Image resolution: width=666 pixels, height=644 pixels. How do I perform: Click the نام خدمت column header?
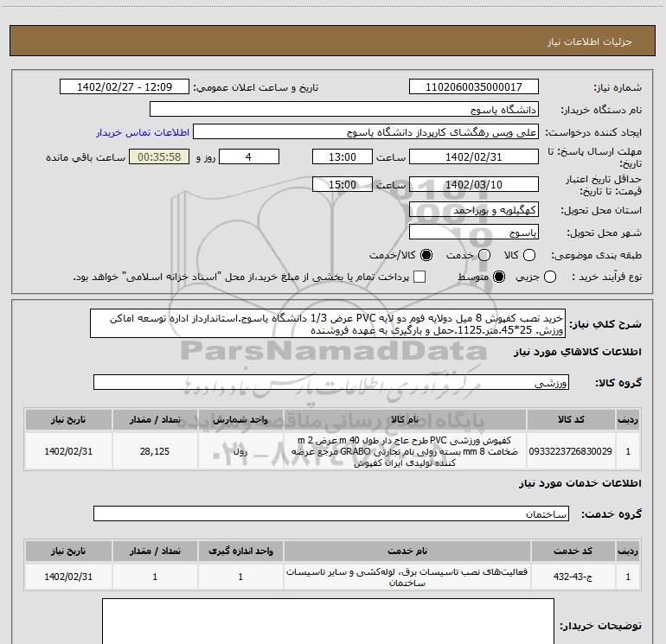pyautogui.click(x=407, y=551)
